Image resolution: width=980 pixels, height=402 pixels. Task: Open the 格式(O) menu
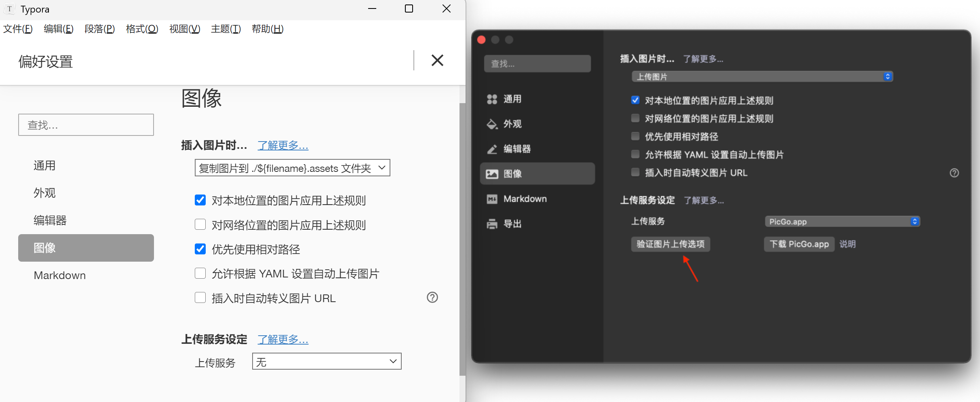(x=142, y=29)
